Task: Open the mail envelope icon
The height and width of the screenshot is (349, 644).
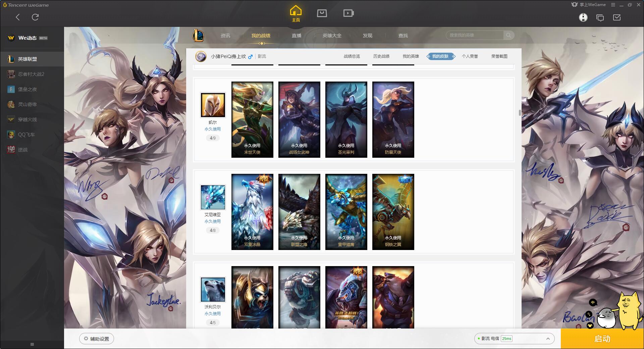Action: (x=617, y=17)
